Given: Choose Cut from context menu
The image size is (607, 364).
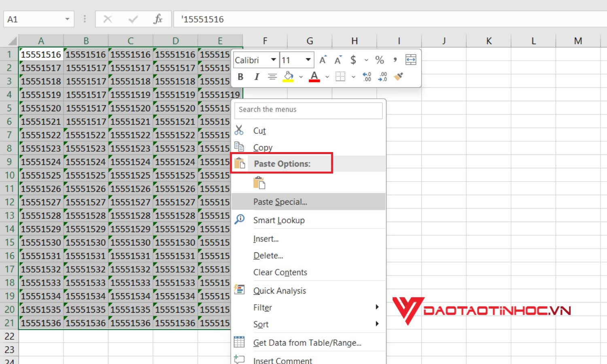Looking at the screenshot, I should coord(308,131).
